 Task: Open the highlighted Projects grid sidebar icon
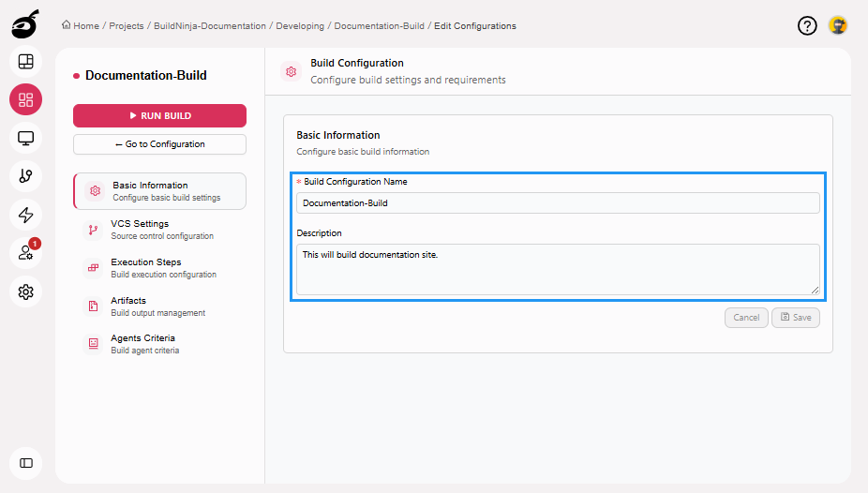25,99
